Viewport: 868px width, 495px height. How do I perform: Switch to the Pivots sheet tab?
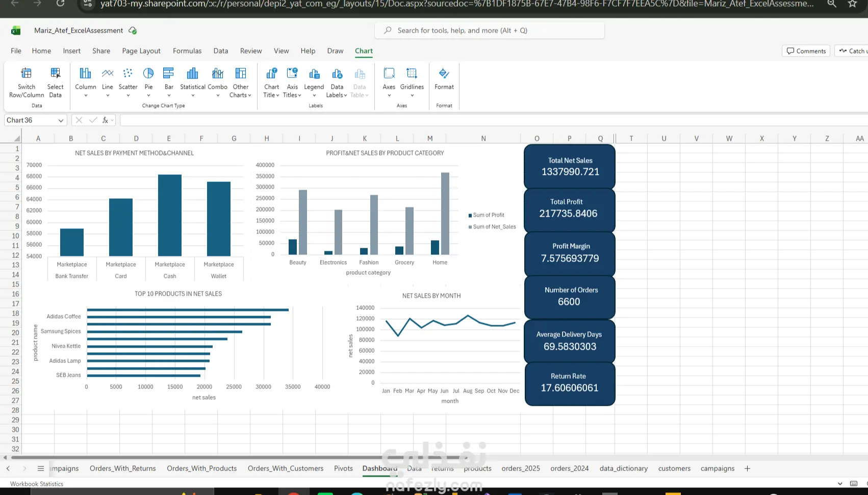343,468
